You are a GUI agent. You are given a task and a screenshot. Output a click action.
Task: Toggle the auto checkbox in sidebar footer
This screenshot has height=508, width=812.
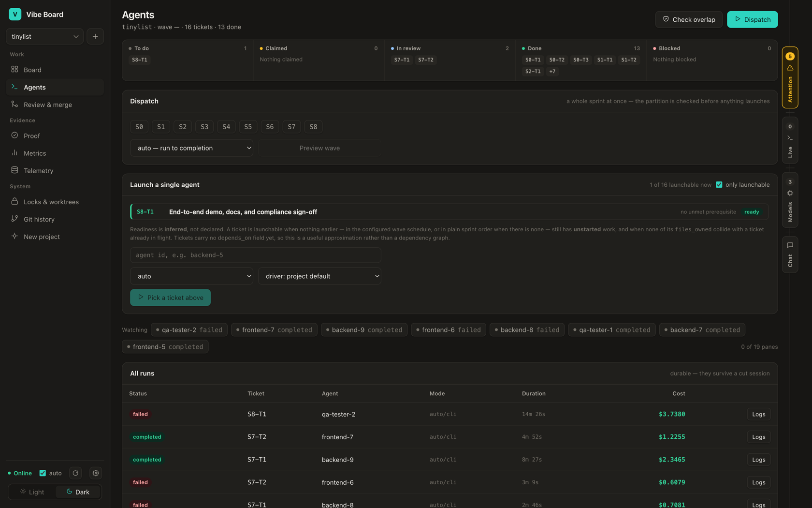[43, 473]
